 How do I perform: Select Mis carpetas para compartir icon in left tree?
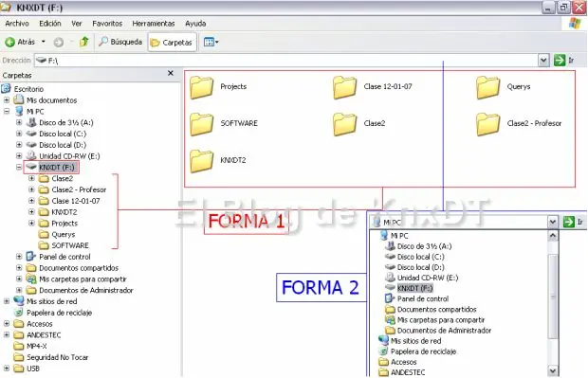[x=31, y=279]
